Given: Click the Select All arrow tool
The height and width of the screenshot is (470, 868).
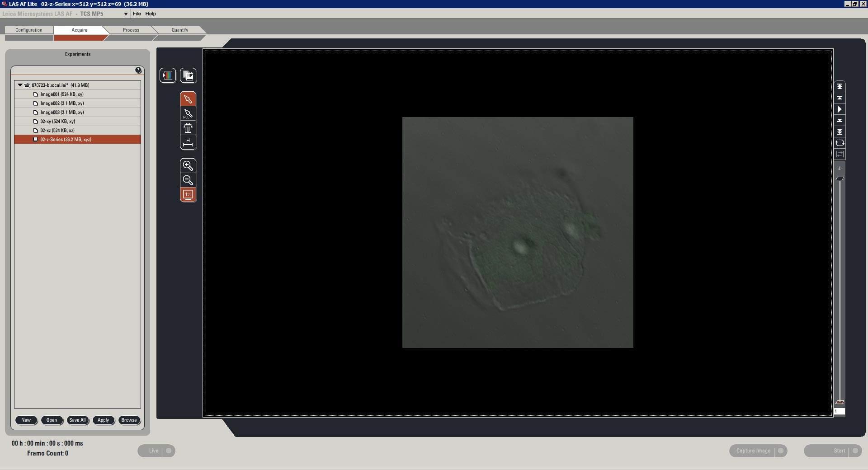Looking at the screenshot, I should point(188,113).
